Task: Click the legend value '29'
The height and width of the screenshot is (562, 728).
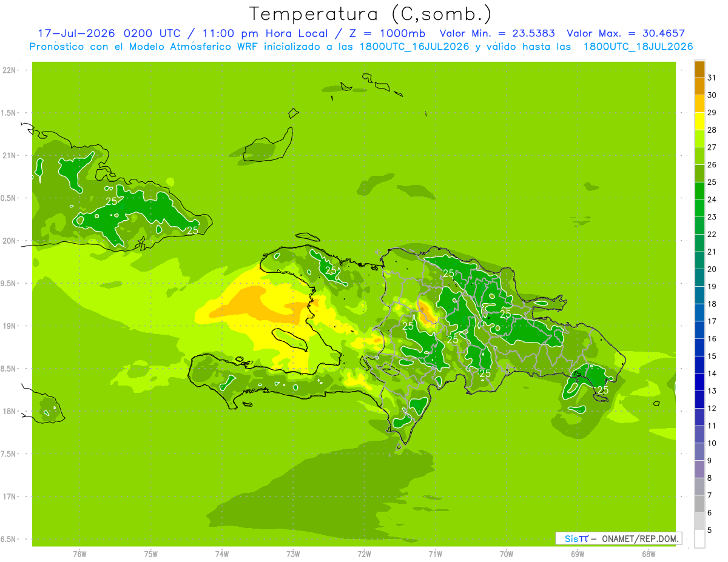Action: pyautogui.click(x=712, y=112)
